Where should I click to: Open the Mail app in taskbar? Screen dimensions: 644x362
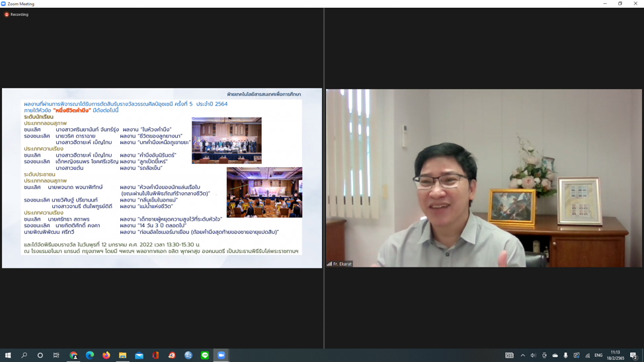(139, 355)
